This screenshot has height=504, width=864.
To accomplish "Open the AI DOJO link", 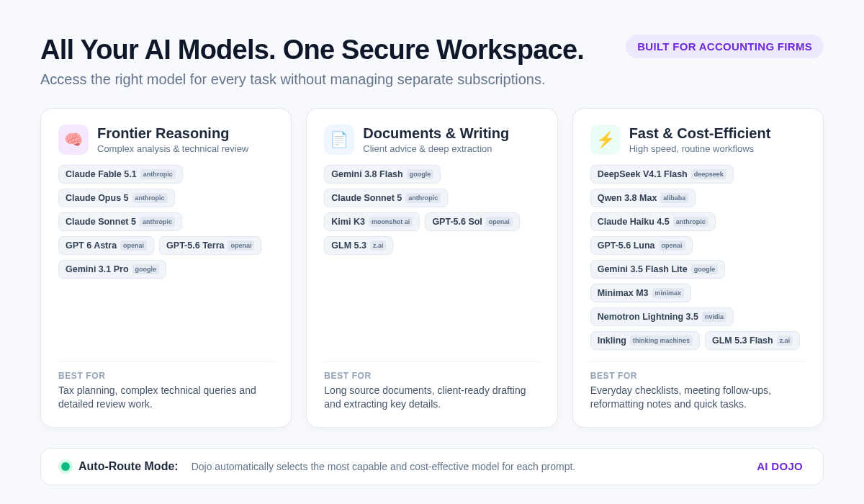I will tap(780, 467).
